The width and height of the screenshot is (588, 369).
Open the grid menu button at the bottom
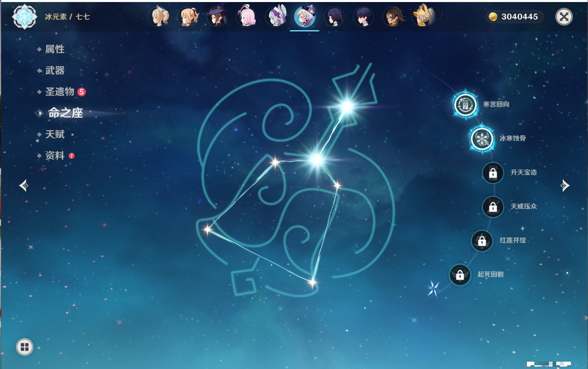[24, 347]
